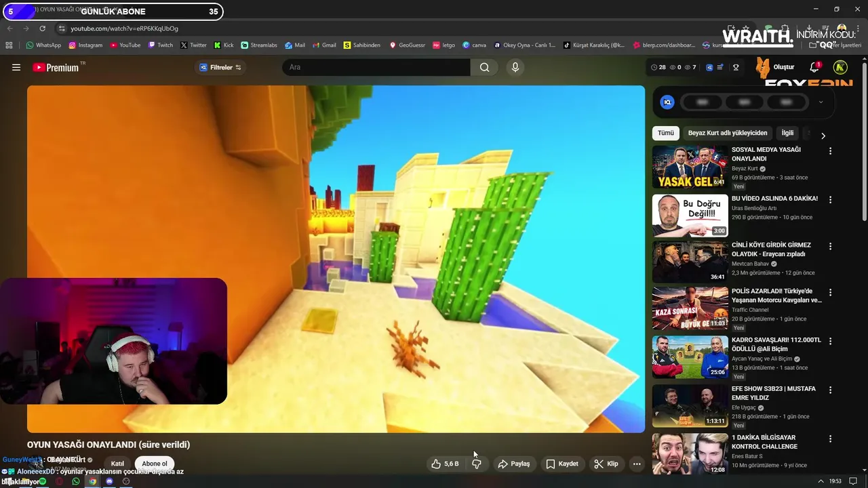
Task: Open WhatsApp bookmark
Action: click(43, 45)
